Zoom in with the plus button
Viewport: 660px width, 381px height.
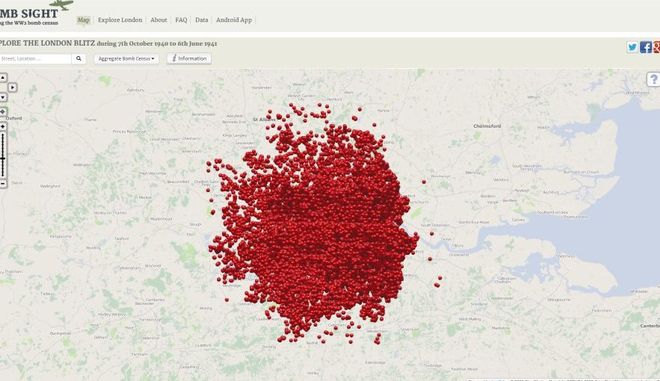3,127
